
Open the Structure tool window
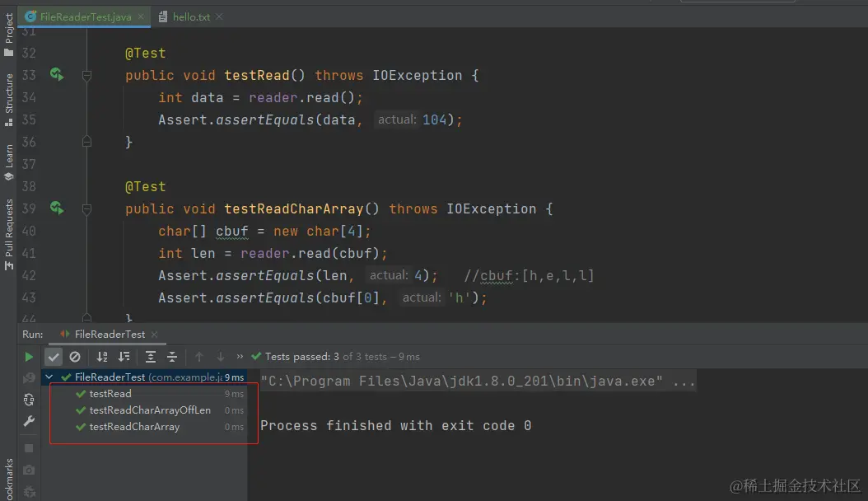click(x=8, y=100)
